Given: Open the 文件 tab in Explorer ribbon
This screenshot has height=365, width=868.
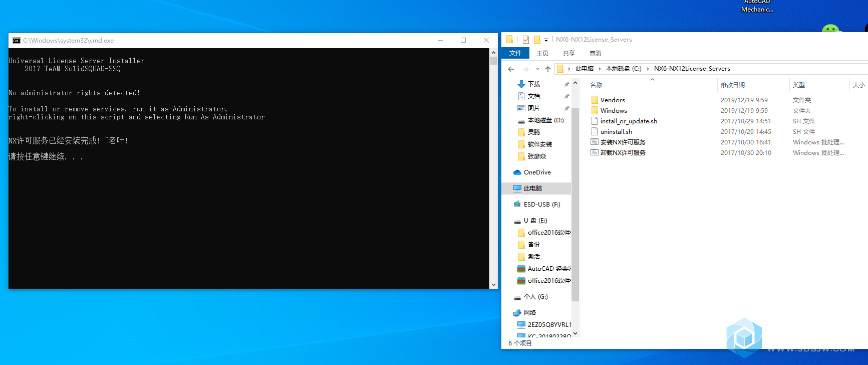Looking at the screenshot, I should (515, 53).
